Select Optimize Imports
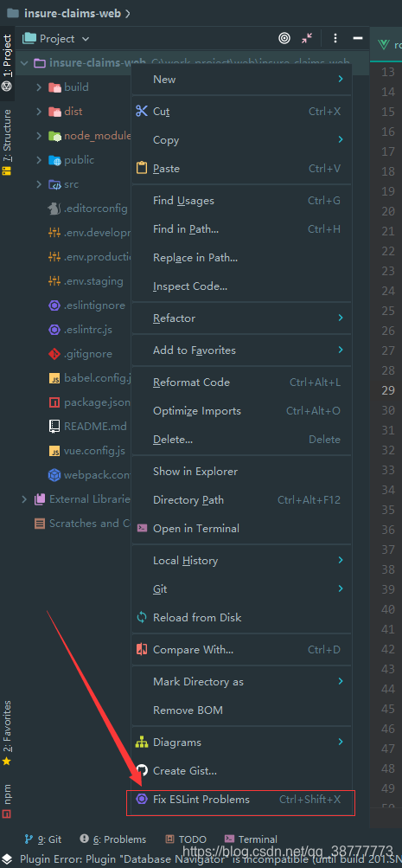 pyautogui.click(x=241, y=411)
